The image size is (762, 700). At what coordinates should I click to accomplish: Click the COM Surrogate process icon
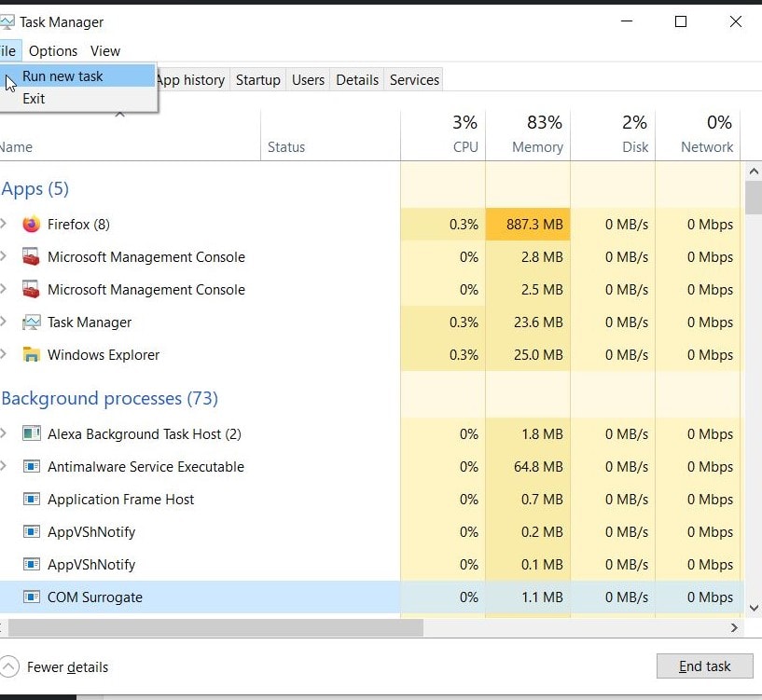click(x=32, y=597)
